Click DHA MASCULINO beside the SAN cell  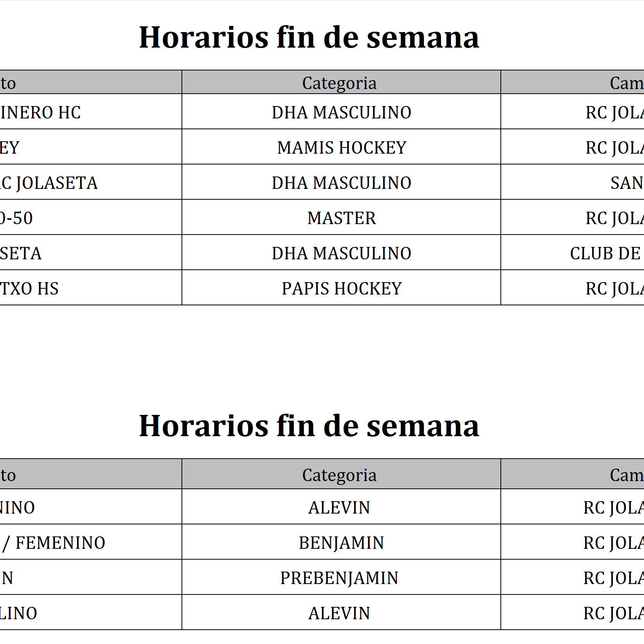tap(341, 183)
